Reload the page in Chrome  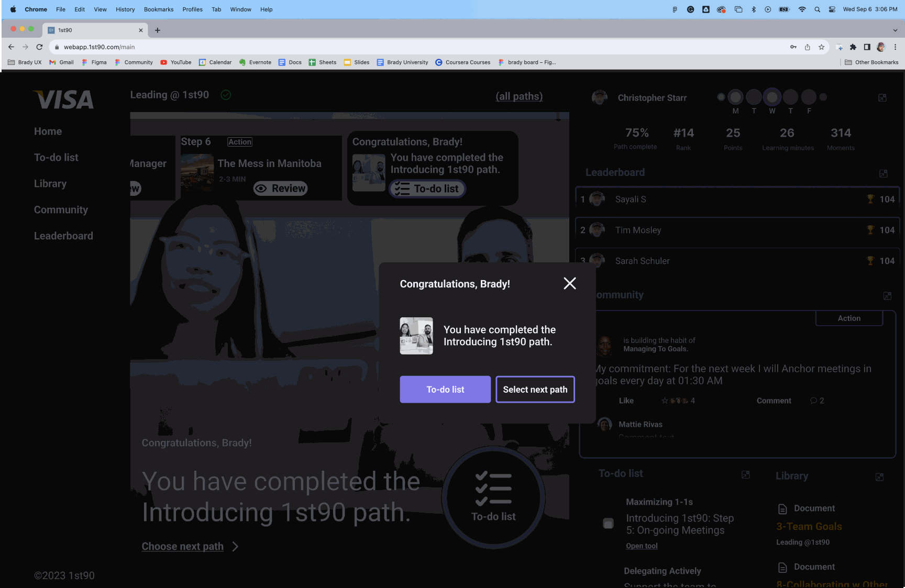[39, 47]
